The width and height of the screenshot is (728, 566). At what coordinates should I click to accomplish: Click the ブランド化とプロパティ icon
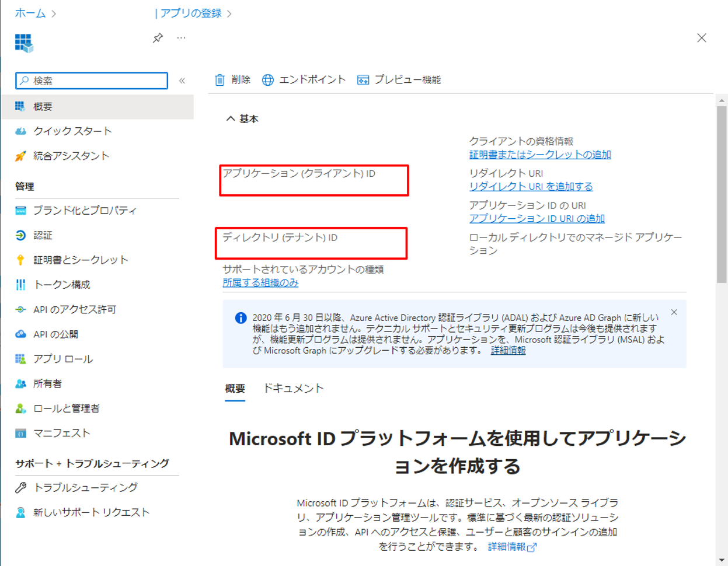[x=20, y=210]
